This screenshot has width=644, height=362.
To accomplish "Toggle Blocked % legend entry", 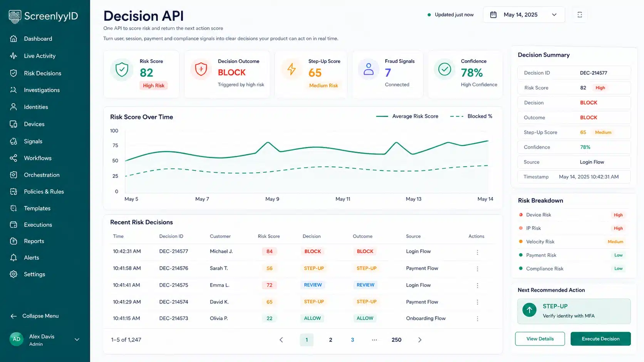I will [471, 116].
